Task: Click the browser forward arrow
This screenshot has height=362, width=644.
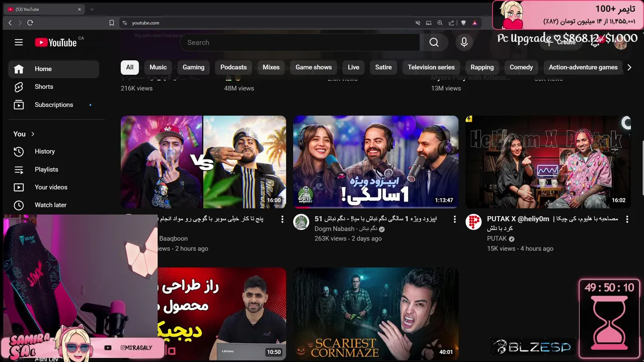Action: pos(20,23)
